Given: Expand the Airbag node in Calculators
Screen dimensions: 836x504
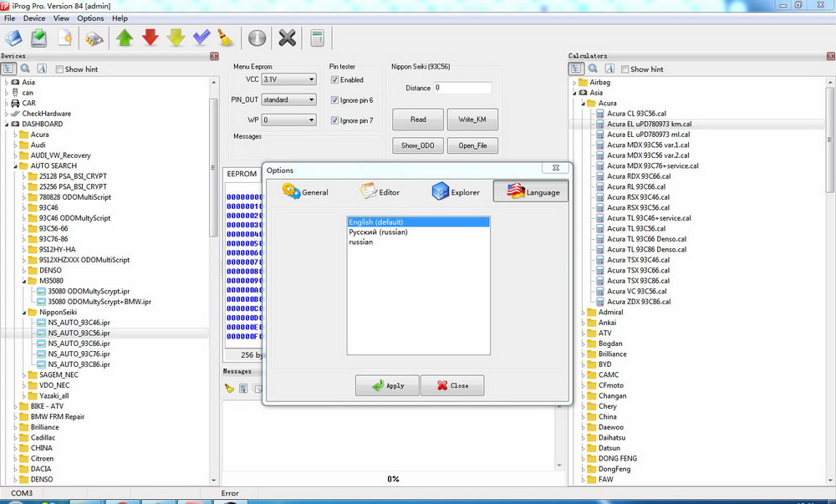Looking at the screenshot, I should pyautogui.click(x=575, y=83).
